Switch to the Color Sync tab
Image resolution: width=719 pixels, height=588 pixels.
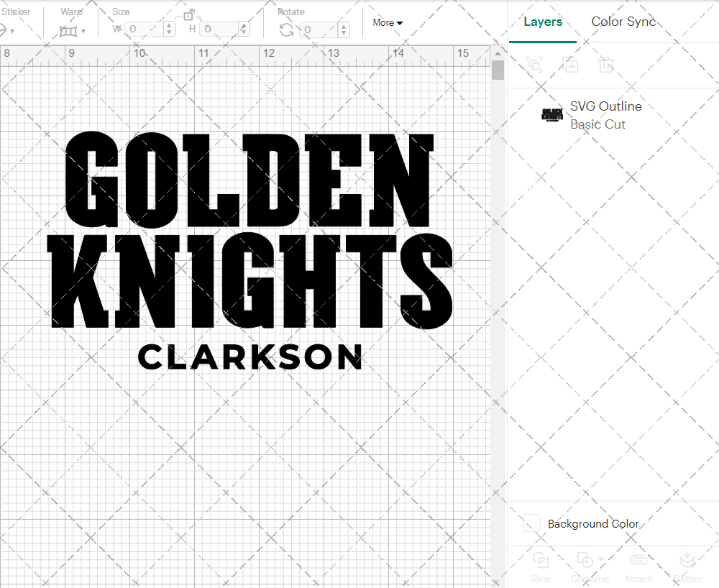623,22
